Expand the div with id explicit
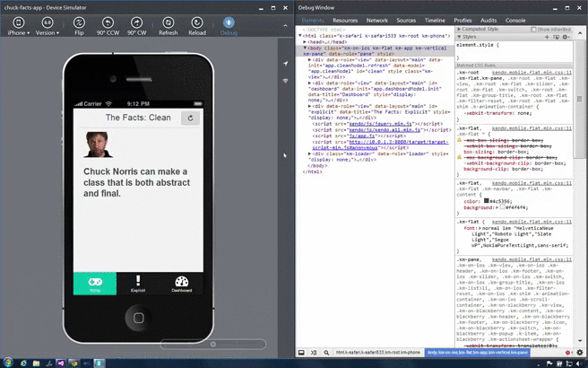The height and width of the screenshot is (368, 588). (x=310, y=106)
